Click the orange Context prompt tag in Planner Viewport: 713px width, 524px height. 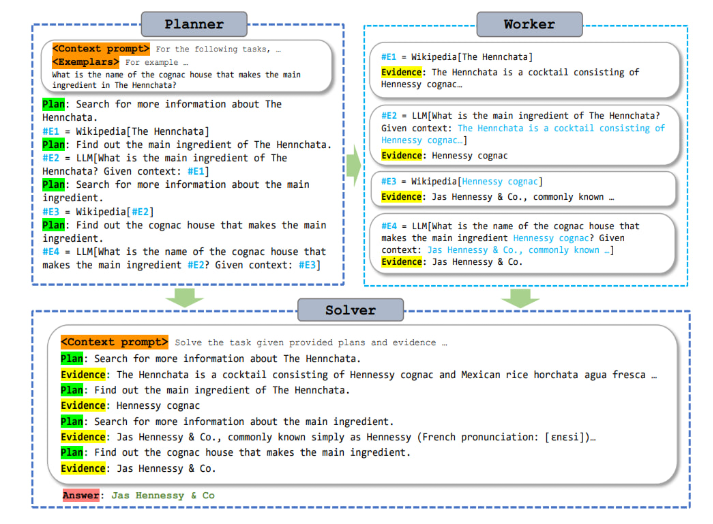(x=101, y=49)
